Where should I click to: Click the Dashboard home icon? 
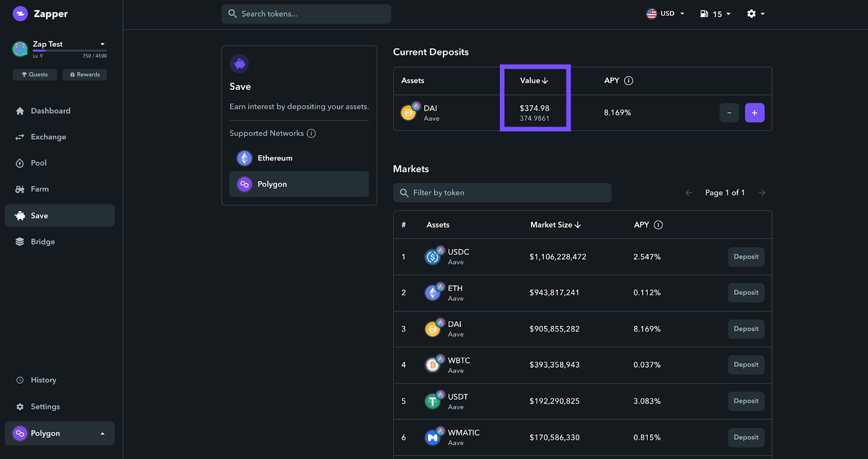pos(20,111)
